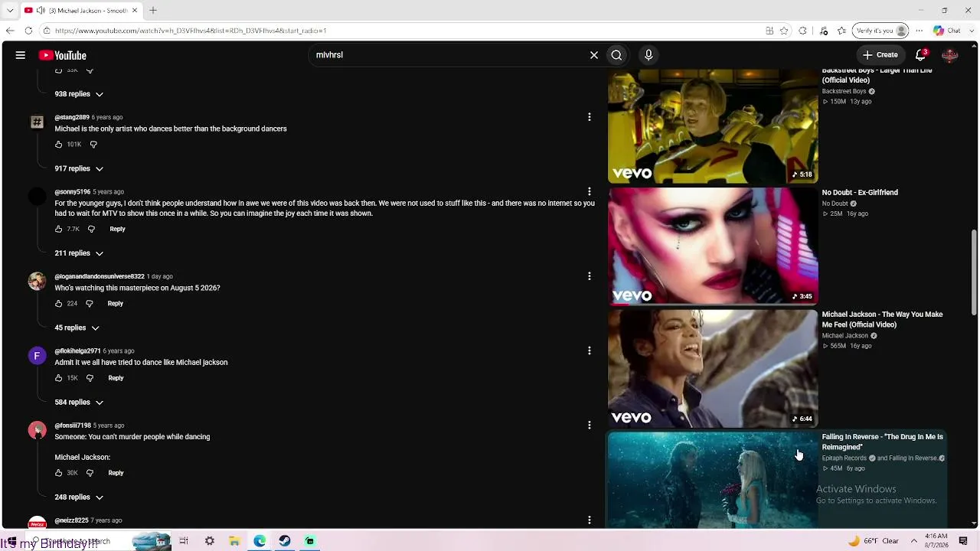This screenshot has height=551, width=980.
Task: Open No Doubt Ex-Girlfriend thumbnail
Action: coord(713,246)
